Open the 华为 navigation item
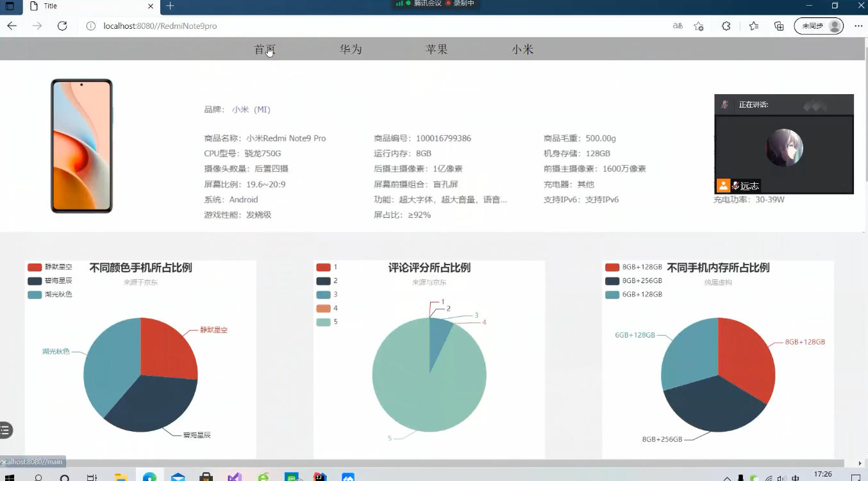 (351, 49)
